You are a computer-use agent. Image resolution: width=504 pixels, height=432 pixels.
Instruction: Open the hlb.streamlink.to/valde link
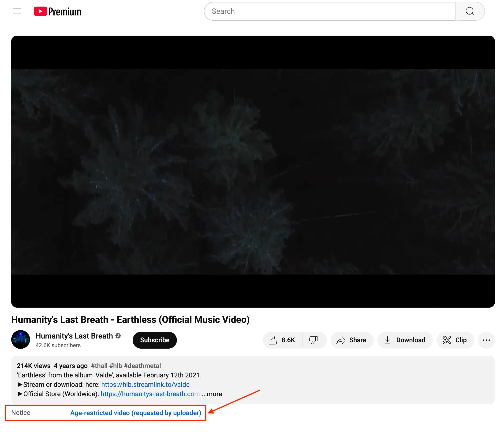tap(146, 384)
